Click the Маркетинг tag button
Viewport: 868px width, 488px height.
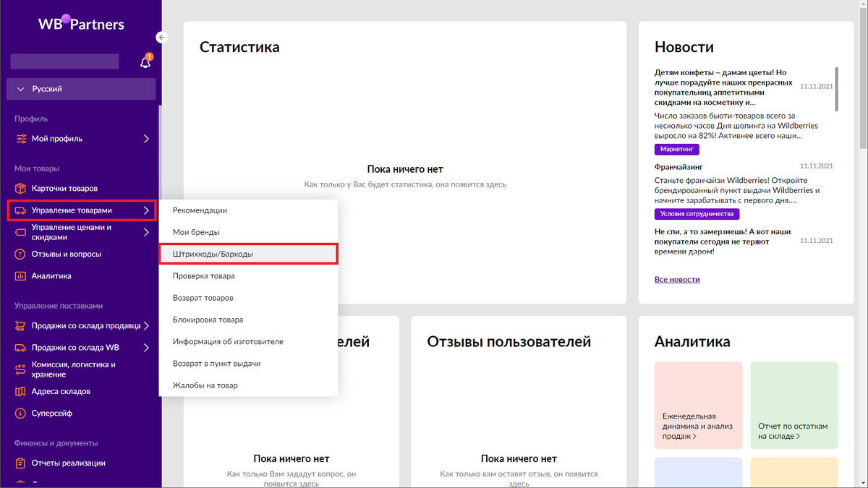tap(677, 149)
